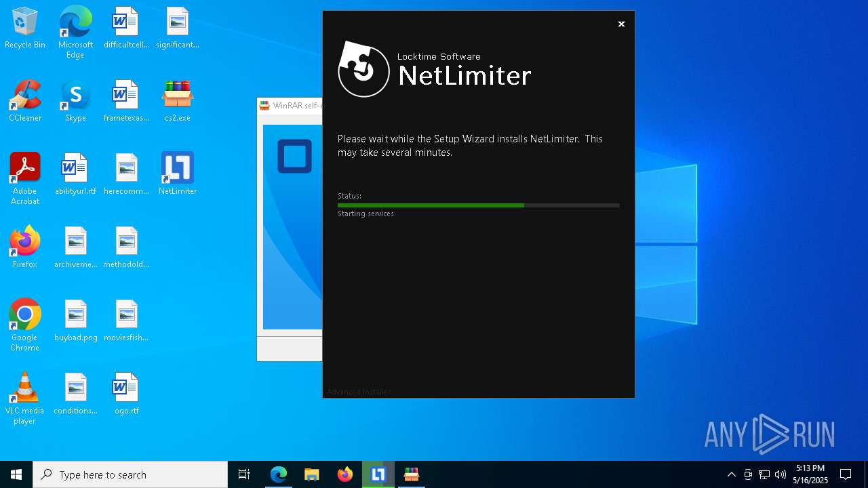
Task: Click the 'Starting services' status text
Action: point(366,213)
